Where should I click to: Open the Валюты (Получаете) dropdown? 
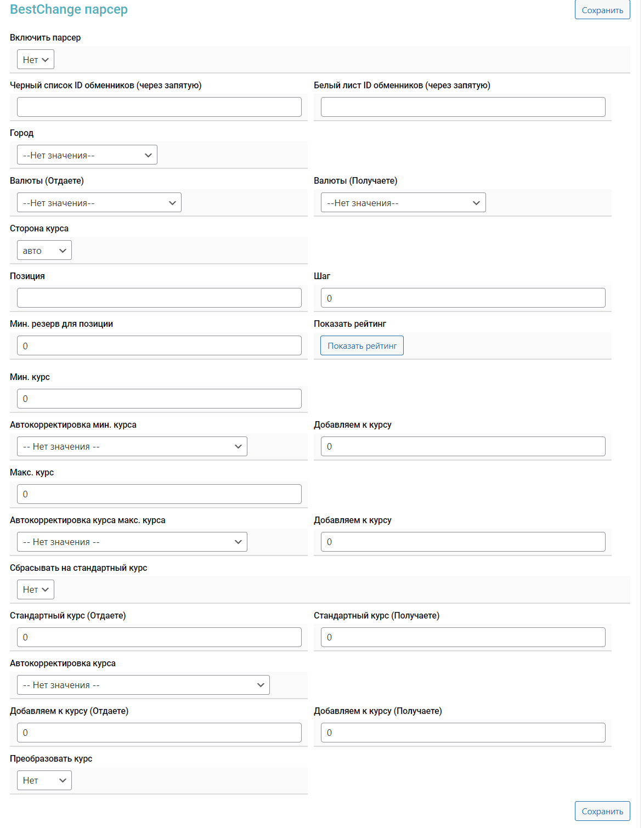pyautogui.click(x=403, y=203)
